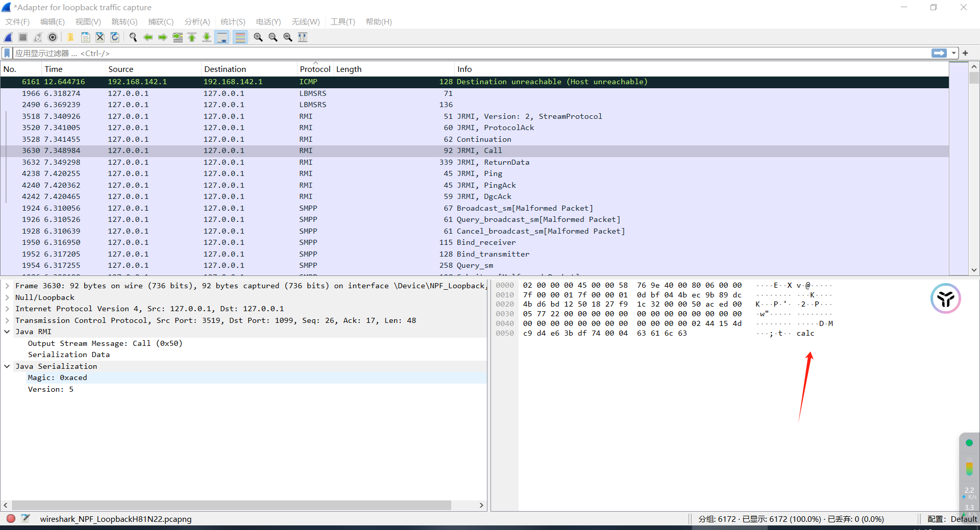
Task: Expand the Frame 3630 tree row
Action: tap(7, 286)
